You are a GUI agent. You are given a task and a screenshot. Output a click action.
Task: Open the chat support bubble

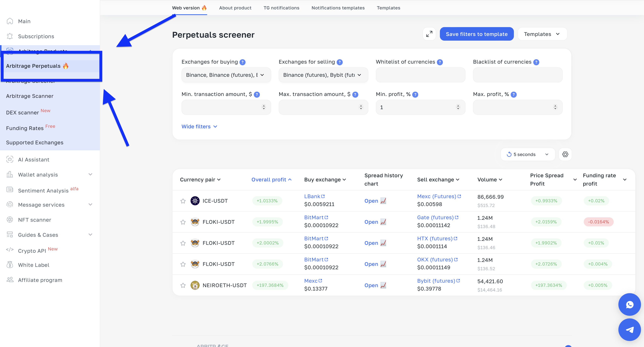630,304
